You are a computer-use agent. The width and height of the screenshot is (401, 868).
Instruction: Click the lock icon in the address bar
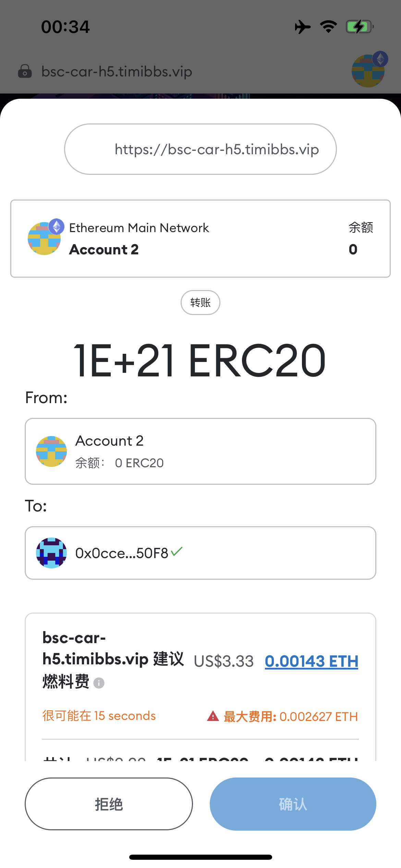[24, 72]
